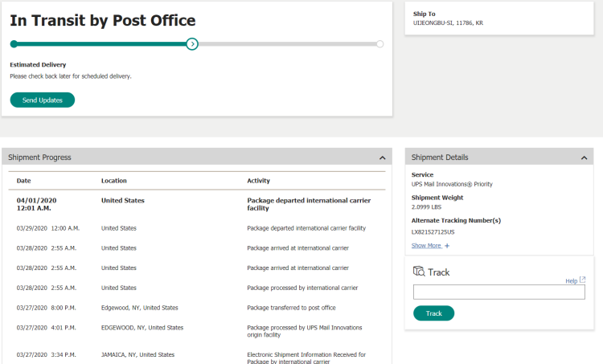Click 'EDGEWOOD, NY, United States' at 4:01 P.M.

142,328
